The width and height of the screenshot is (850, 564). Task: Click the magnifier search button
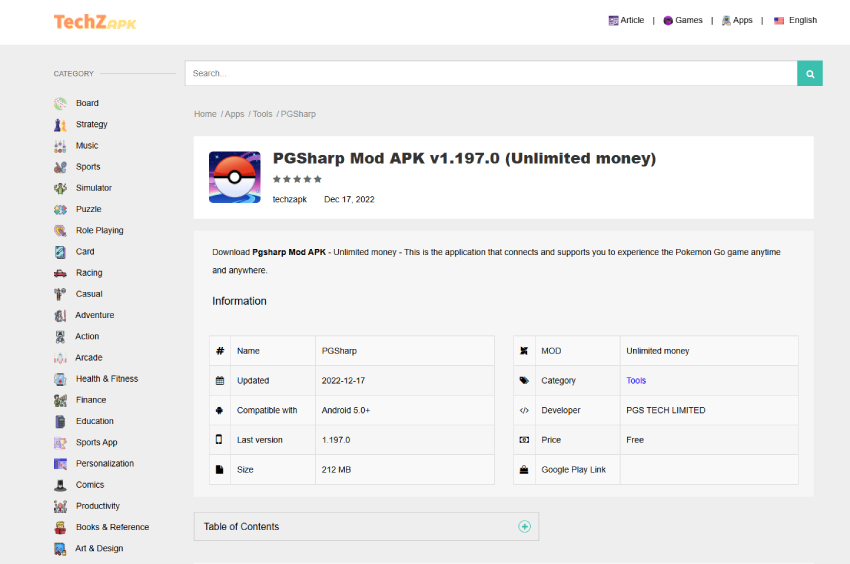click(x=809, y=73)
